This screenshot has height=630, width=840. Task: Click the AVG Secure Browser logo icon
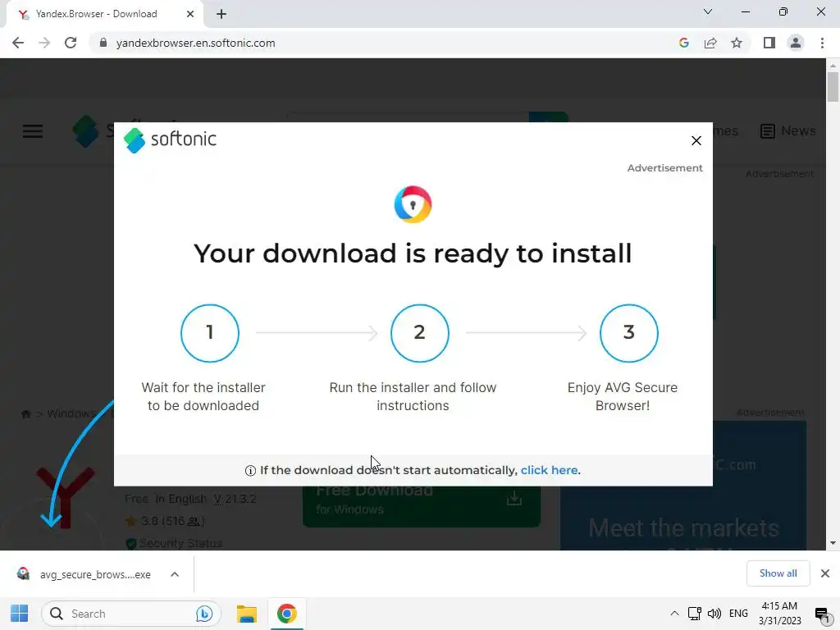point(413,204)
